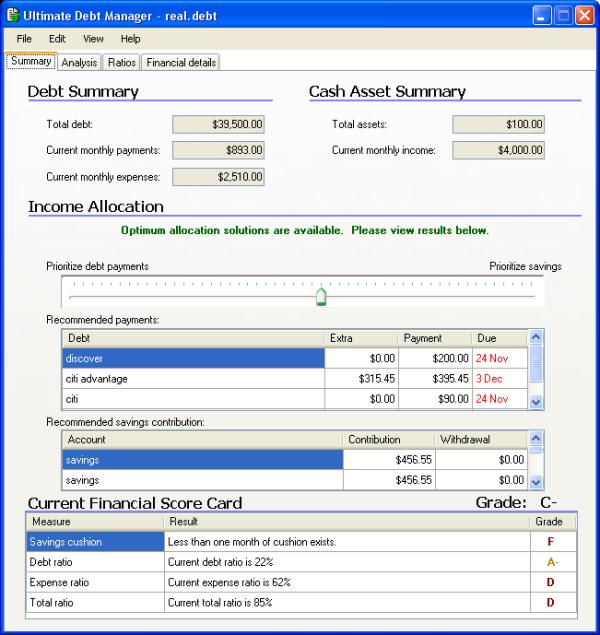This screenshot has height=635, width=600.
Task: Click the Current monthly payments field $893.00
Action: click(218, 150)
